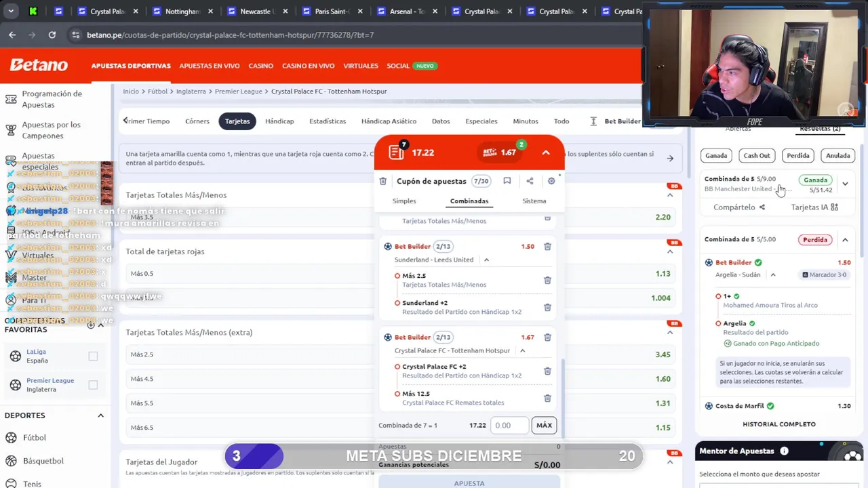
Task: Click Tenis sport icon
Action: (10, 483)
